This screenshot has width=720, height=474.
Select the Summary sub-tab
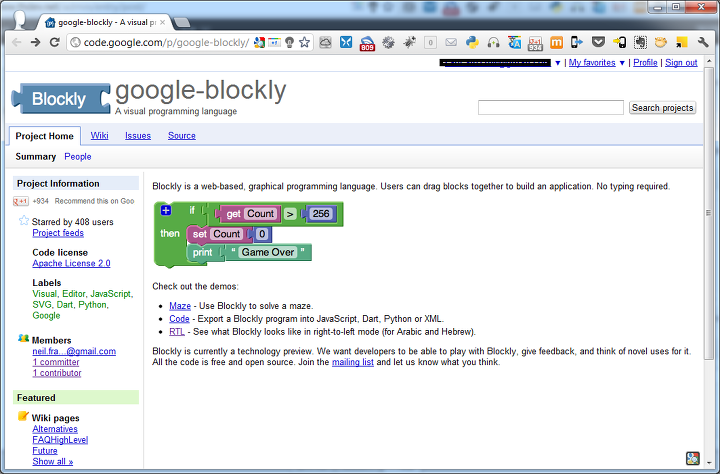tap(35, 157)
